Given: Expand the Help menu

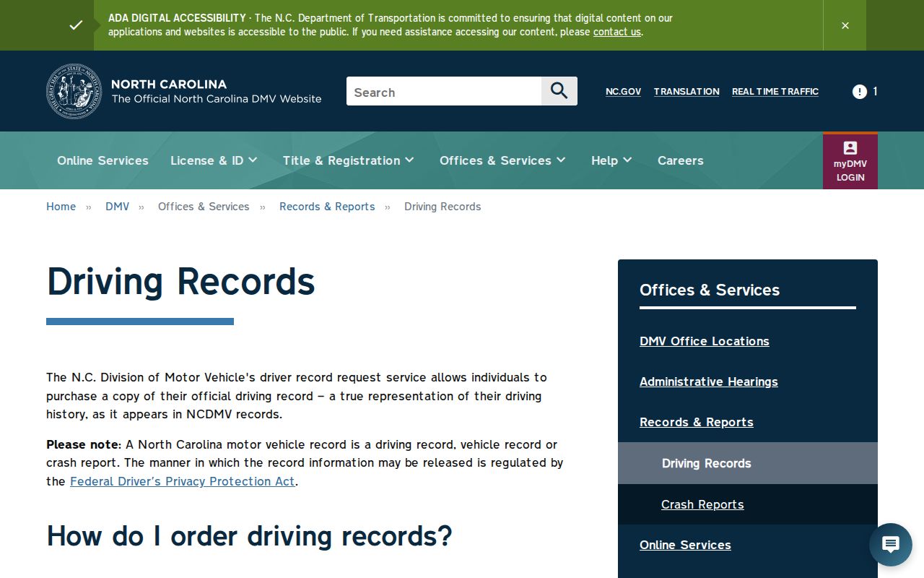Looking at the screenshot, I should [611, 160].
